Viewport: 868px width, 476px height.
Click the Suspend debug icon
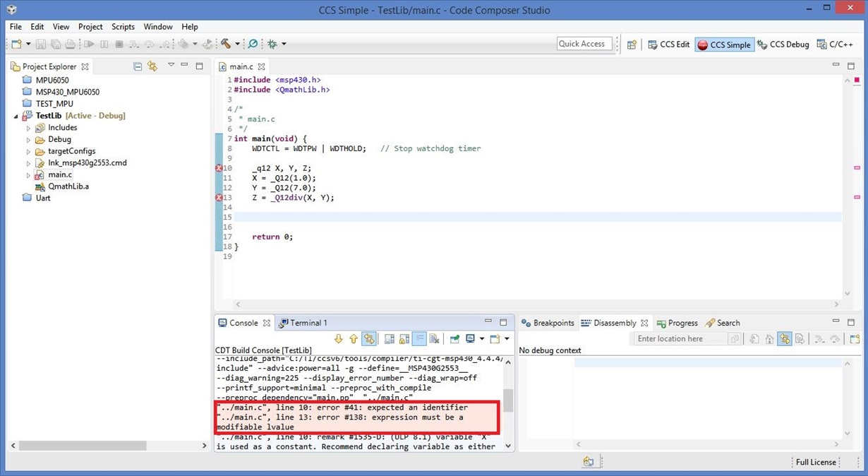pos(104,44)
